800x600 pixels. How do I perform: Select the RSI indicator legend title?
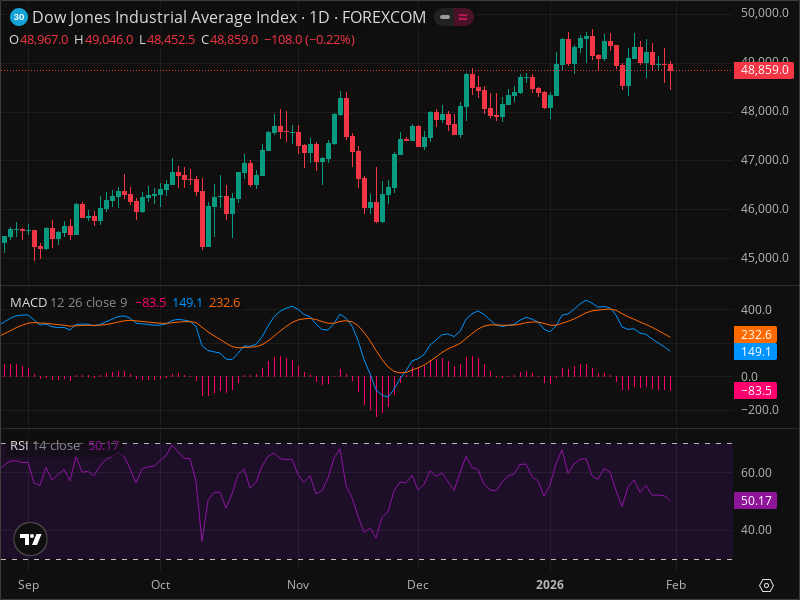19,445
